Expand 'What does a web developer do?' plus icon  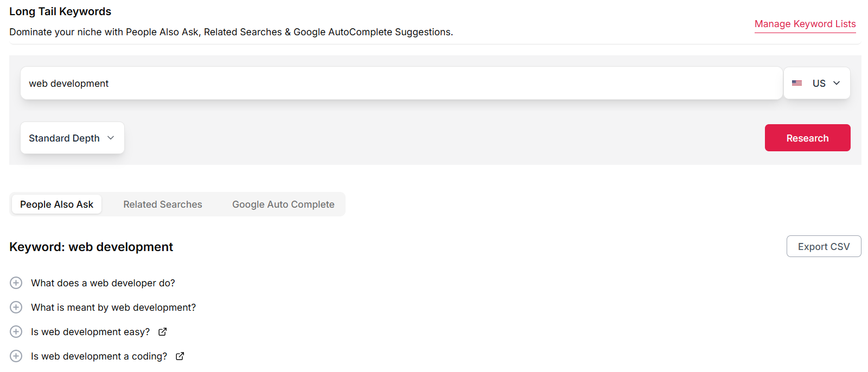click(x=16, y=283)
